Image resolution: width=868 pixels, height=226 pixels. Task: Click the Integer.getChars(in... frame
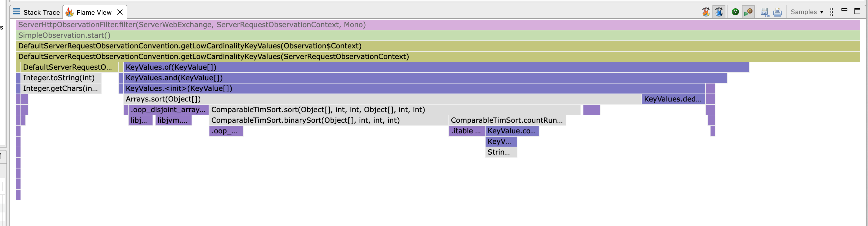click(61, 89)
